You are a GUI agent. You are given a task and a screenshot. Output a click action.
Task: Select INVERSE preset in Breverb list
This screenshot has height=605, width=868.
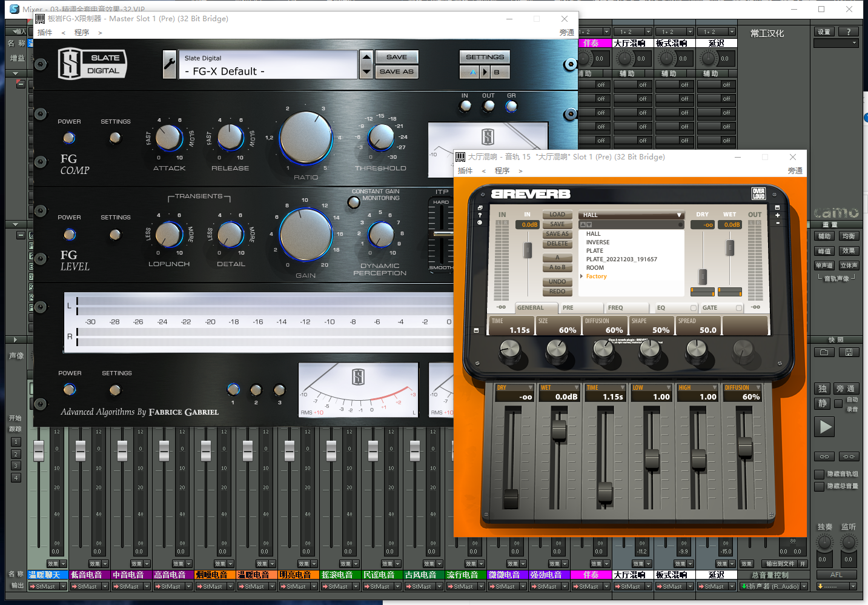(x=598, y=242)
